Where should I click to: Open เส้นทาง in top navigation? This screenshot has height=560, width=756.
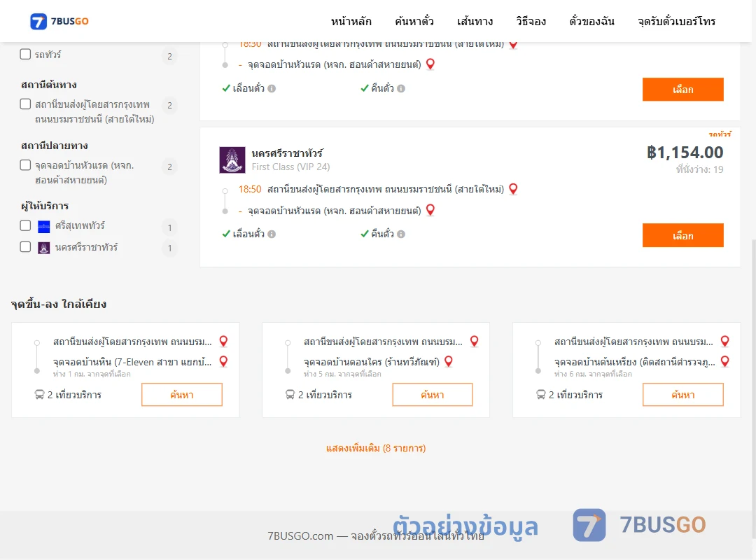475,21
